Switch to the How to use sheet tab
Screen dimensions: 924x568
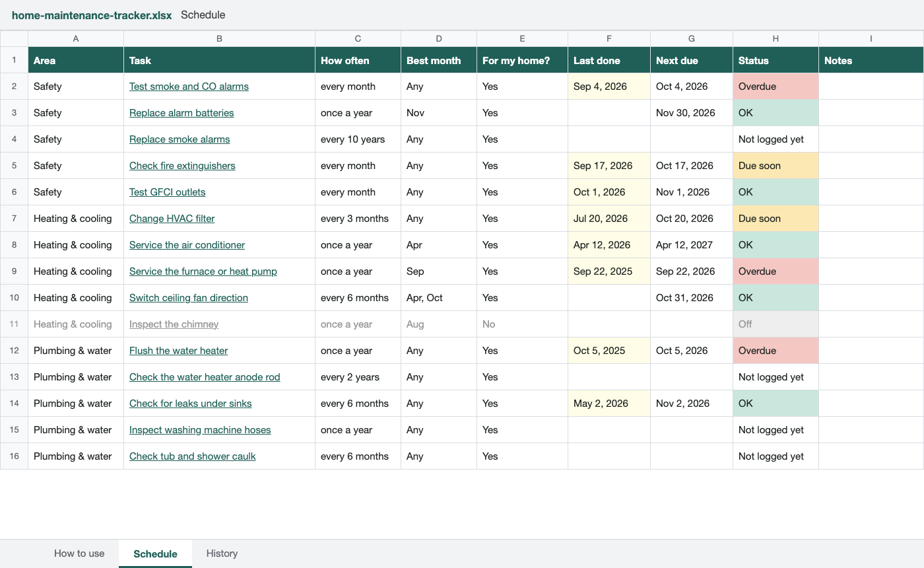pyautogui.click(x=79, y=553)
